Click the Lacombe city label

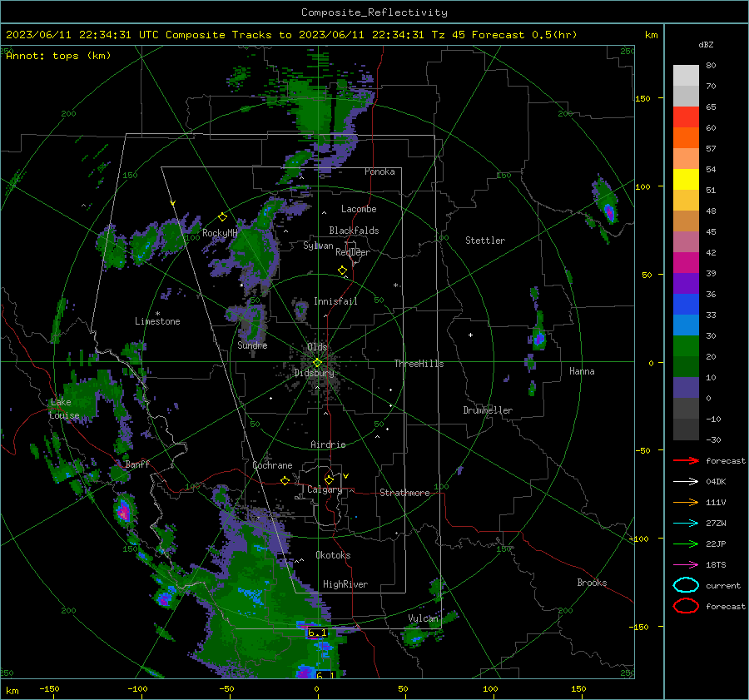(x=359, y=209)
